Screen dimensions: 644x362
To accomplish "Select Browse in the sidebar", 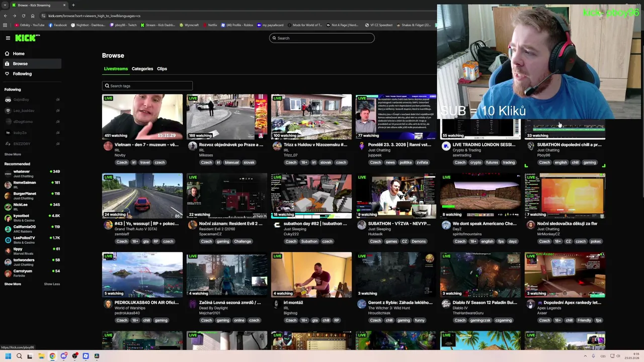I will pos(31,64).
